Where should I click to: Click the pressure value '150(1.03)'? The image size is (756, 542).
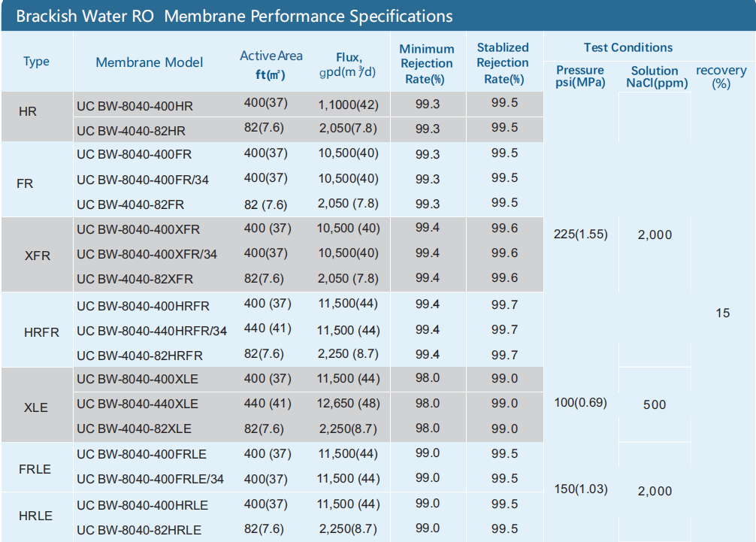point(580,489)
